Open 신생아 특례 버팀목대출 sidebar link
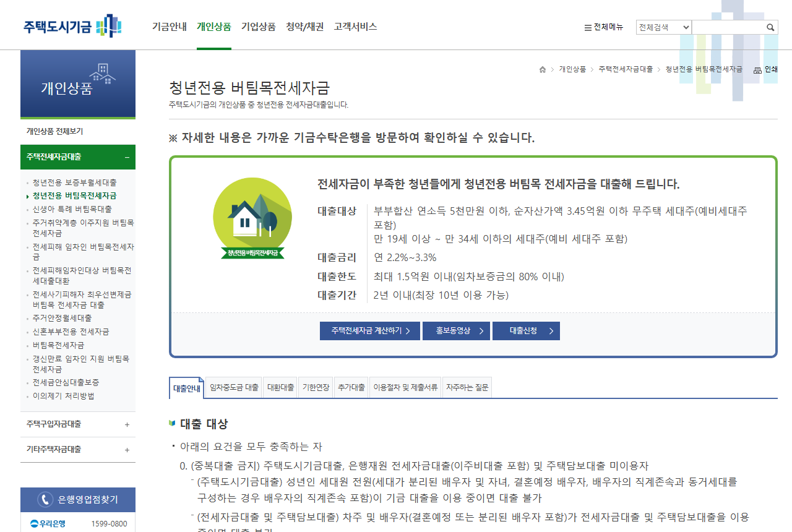The width and height of the screenshot is (792, 532). point(72,209)
